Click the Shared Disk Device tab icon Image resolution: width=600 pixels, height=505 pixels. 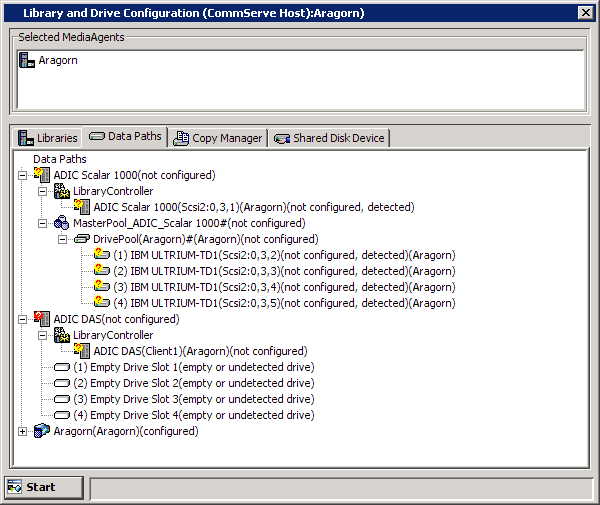tap(282, 138)
